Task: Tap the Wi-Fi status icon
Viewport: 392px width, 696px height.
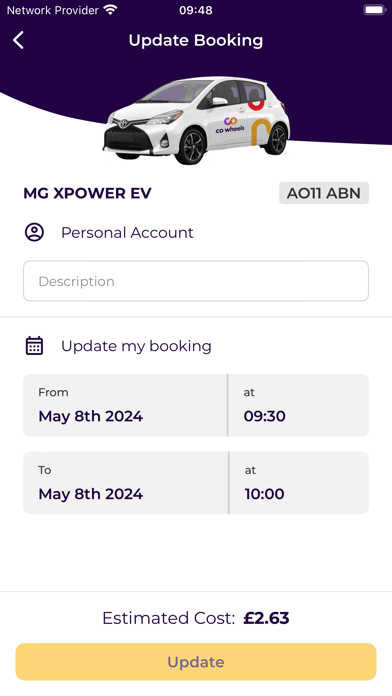Action: (110, 10)
